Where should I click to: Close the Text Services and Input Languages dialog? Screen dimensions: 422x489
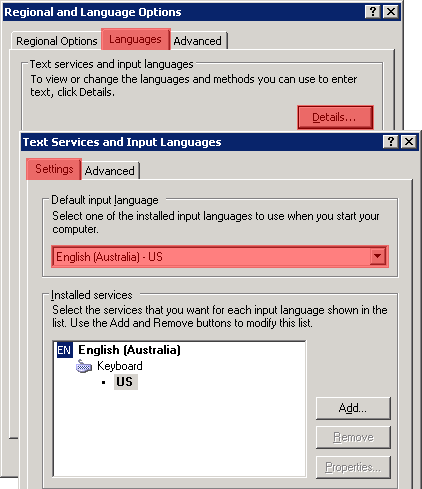click(x=409, y=142)
